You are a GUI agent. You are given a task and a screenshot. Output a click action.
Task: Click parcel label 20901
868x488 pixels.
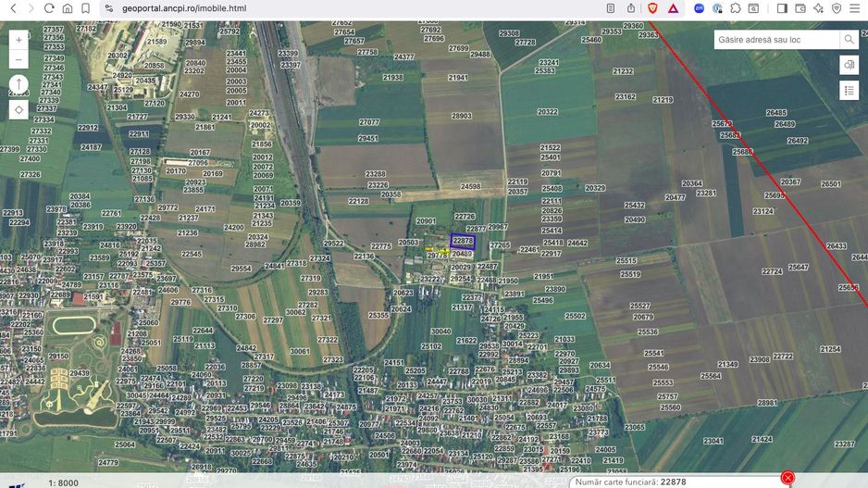click(425, 221)
